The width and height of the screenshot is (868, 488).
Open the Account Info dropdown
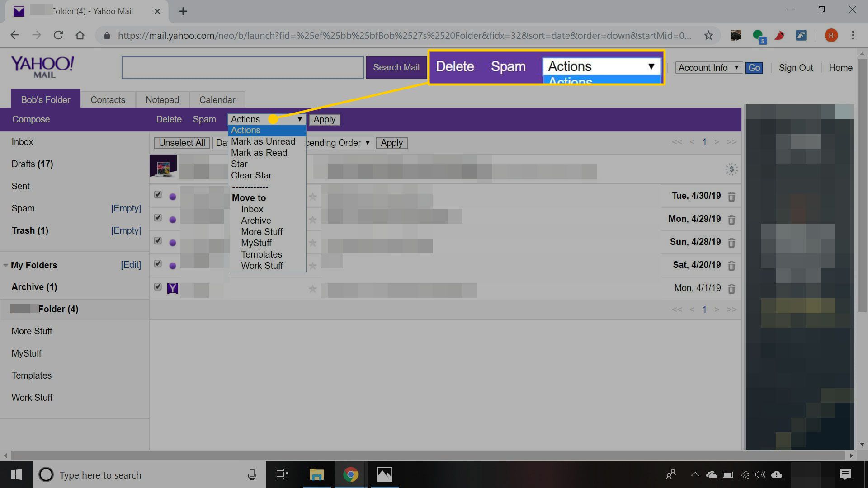708,68
